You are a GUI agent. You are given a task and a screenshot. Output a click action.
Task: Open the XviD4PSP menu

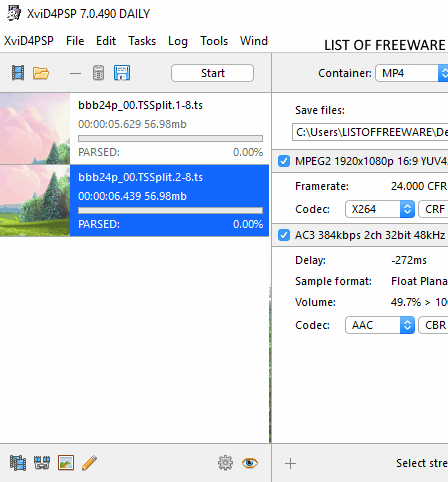pos(29,41)
